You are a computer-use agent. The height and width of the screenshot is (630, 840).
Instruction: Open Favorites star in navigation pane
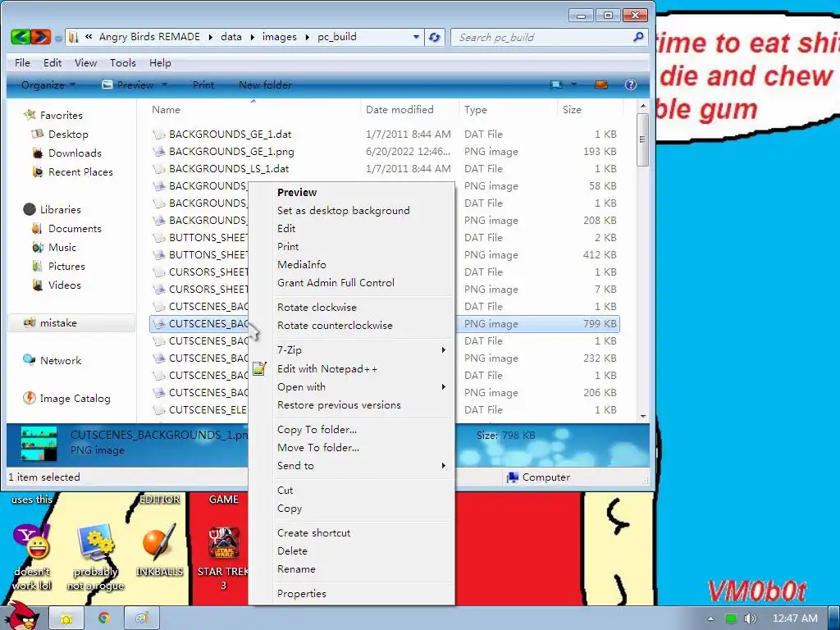coord(30,115)
